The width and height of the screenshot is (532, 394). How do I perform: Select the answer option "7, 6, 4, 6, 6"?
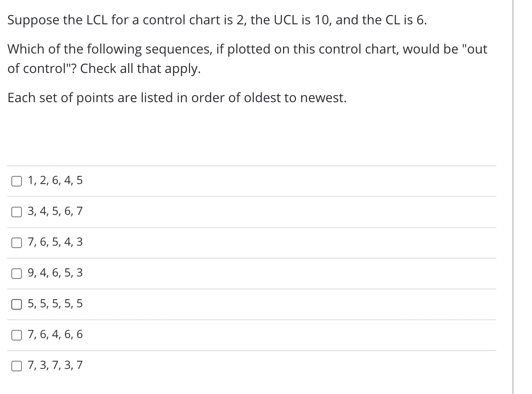tap(55, 334)
